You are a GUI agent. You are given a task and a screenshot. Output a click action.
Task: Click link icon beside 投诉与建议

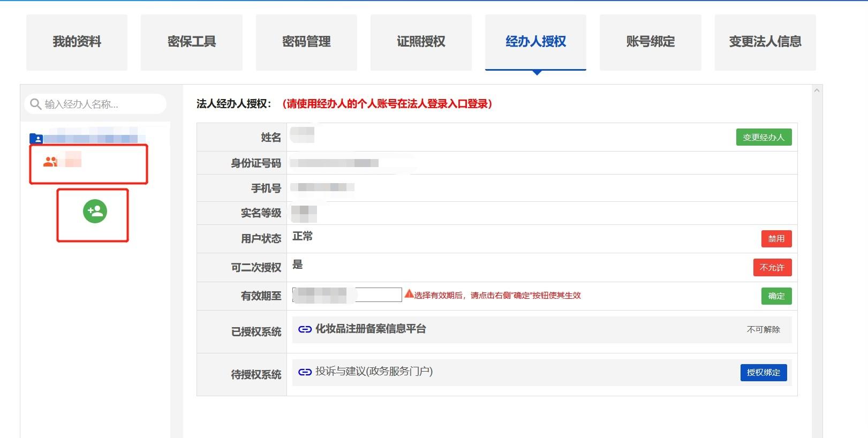click(305, 372)
